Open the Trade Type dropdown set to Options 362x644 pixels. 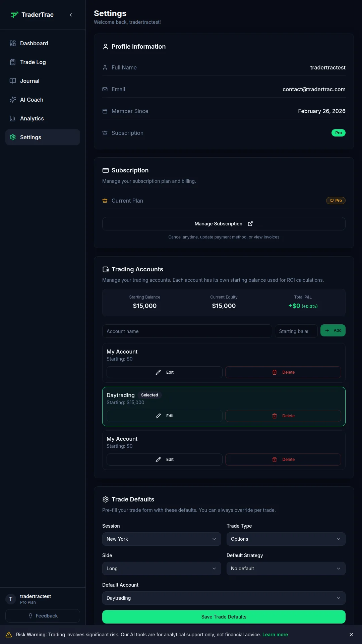(286, 539)
